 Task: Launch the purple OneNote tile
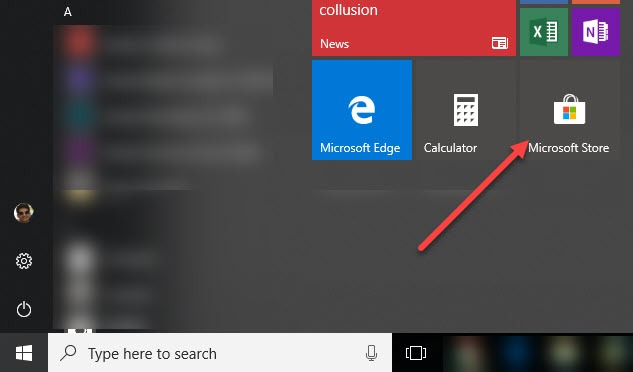pyautogui.click(x=596, y=32)
